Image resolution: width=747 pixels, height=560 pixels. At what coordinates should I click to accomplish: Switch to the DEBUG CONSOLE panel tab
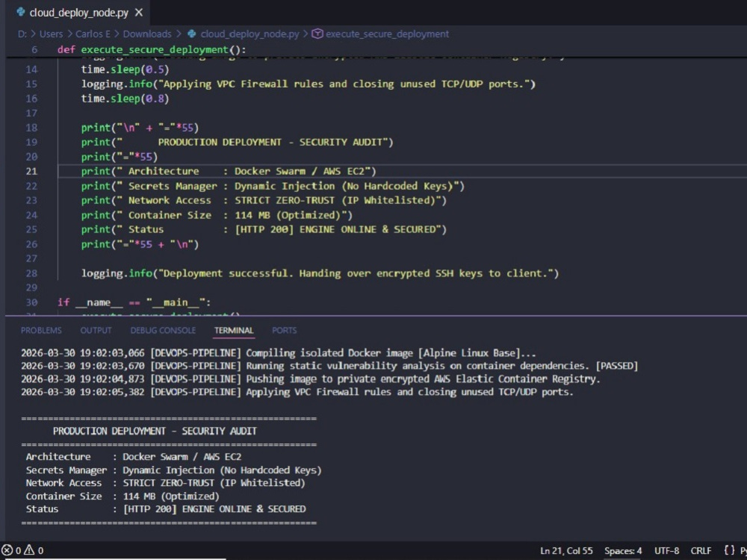click(163, 331)
